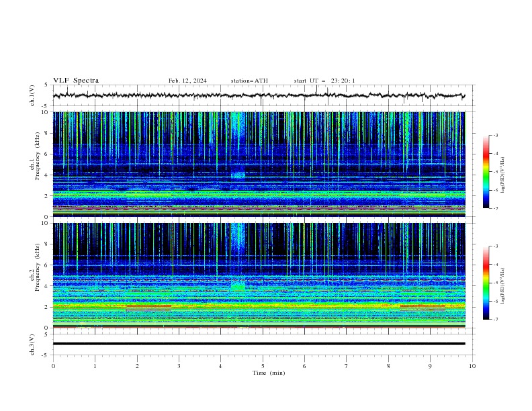Click the log(PSD)(V²/Hz) label beside the ch.2 colorbar
532x411 pixels.
[x=502, y=285]
